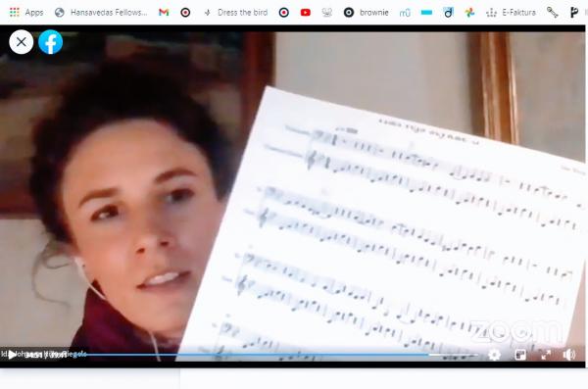The image size is (588, 389).
Task: Click the teal bar bookmark icon
Action: coord(426,13)
